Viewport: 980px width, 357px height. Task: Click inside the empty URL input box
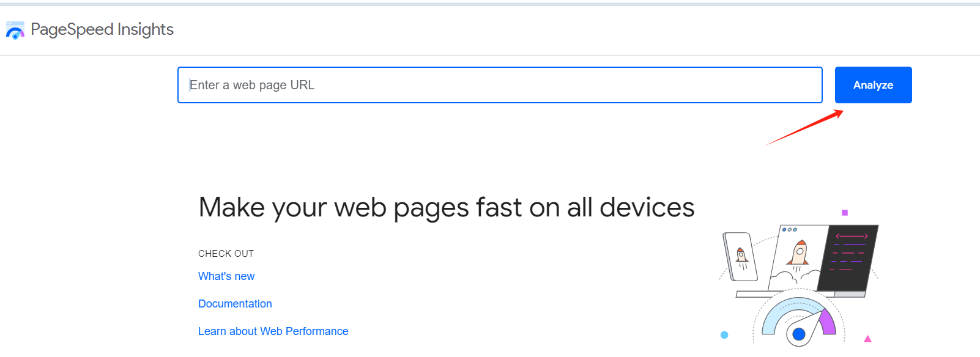point(499,85)
